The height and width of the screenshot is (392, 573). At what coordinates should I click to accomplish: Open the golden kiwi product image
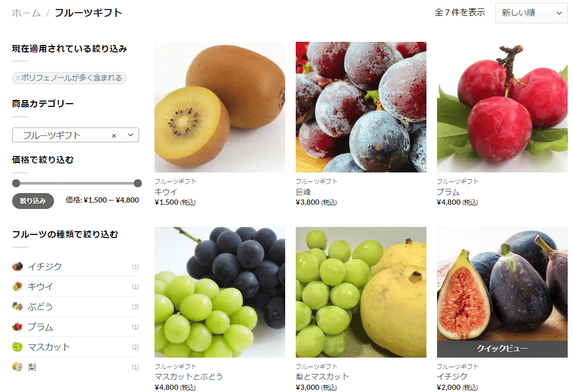(220, 107)
